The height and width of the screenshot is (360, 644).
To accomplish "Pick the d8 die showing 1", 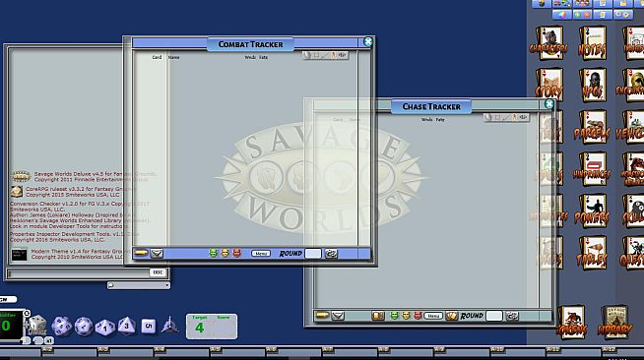I will coord(104,328).
